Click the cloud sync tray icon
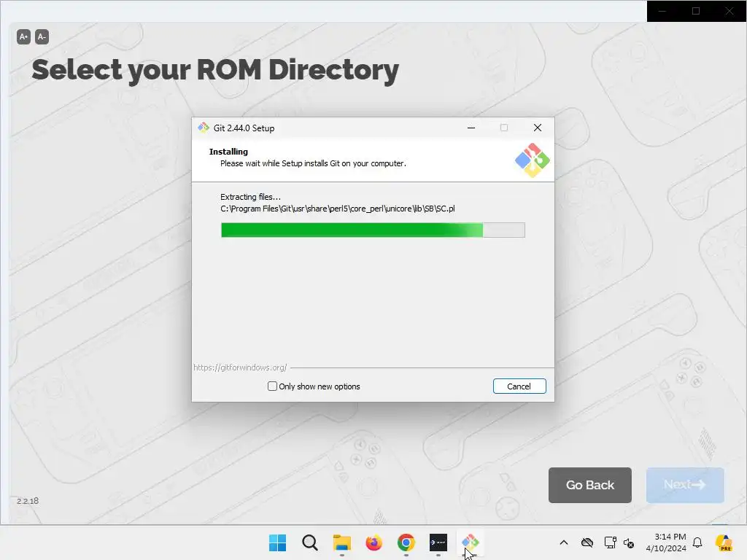Viewport: 747px width, 560px height. tap(587, 542)
